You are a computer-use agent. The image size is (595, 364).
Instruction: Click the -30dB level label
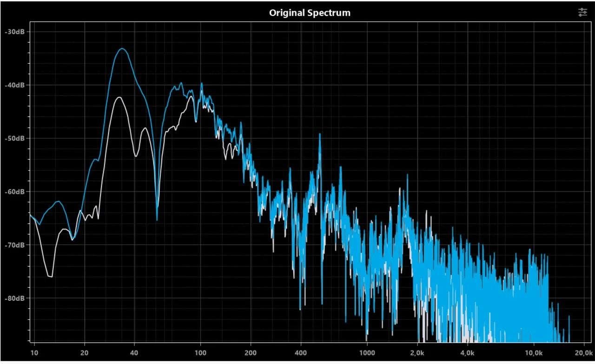pyautogui.click(x=17, y=32)
